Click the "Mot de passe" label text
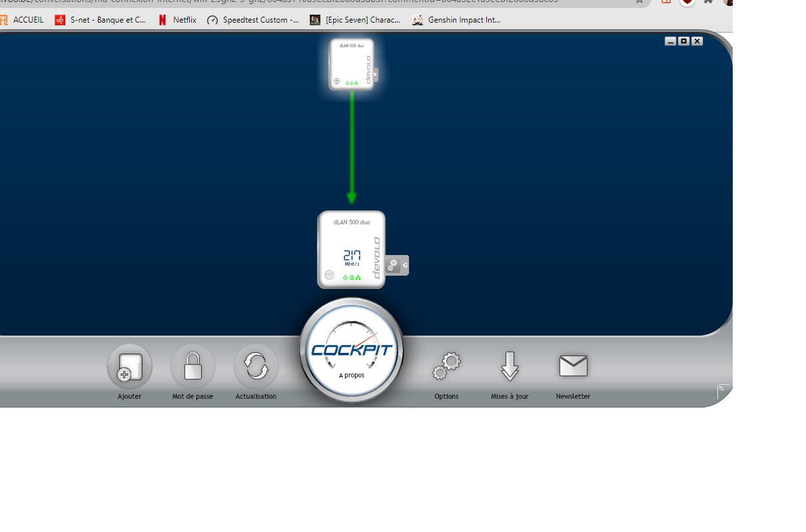806x532 pixels. (193, 396)
